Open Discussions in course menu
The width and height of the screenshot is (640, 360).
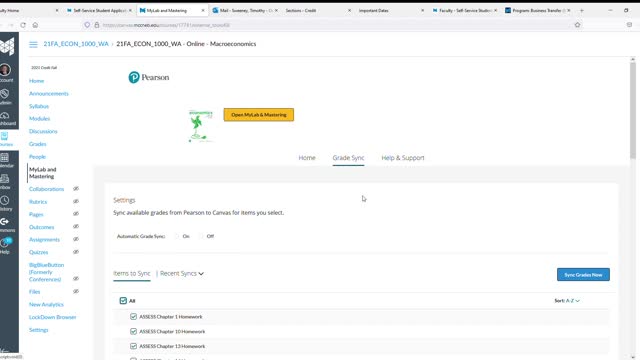click(x=43, y=131)
